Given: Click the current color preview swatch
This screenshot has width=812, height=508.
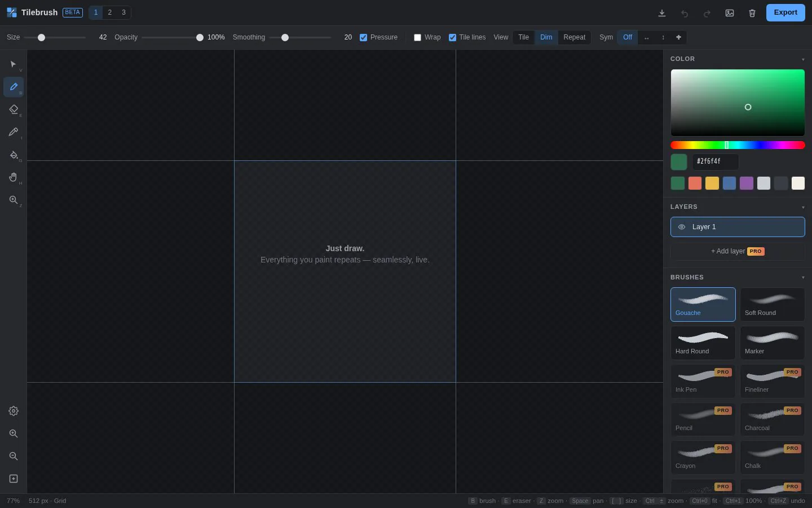Looking at the screenshot, I should coord(679,162).
